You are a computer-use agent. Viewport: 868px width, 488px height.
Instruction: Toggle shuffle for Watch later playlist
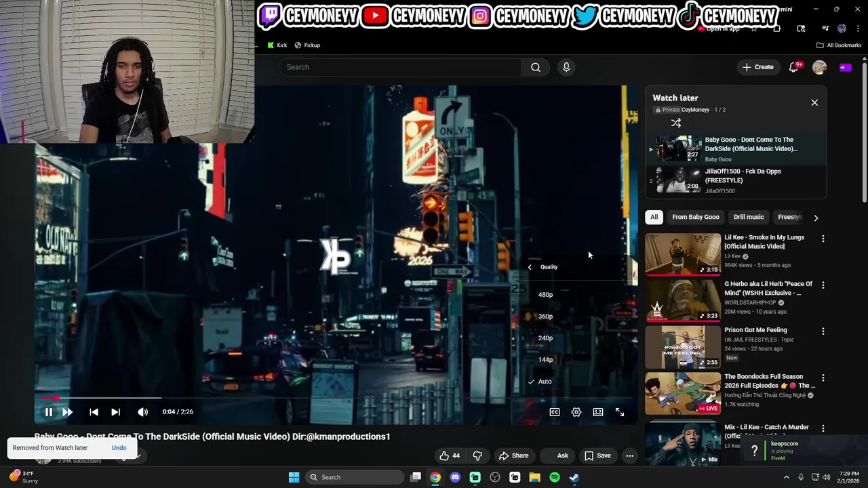676,123
